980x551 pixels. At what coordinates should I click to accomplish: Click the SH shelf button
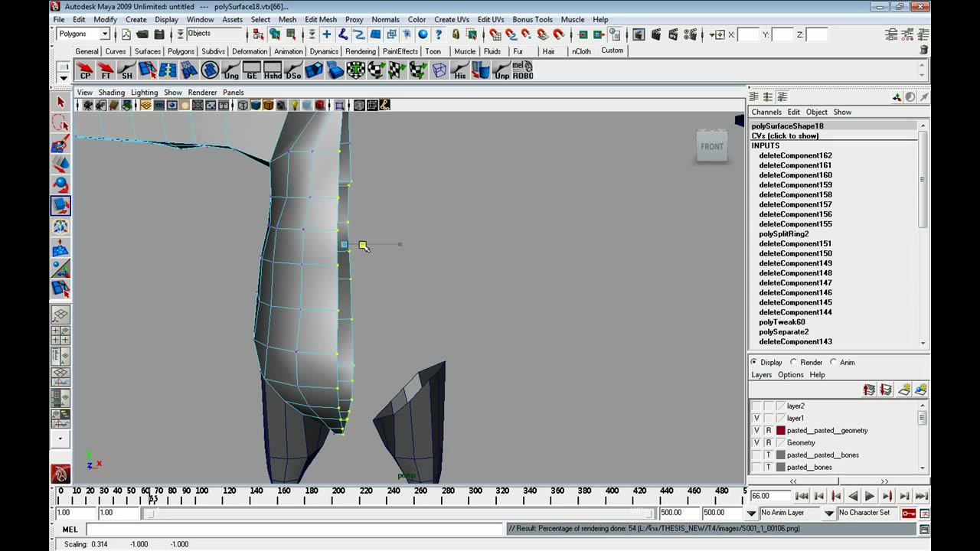(126, 71)
